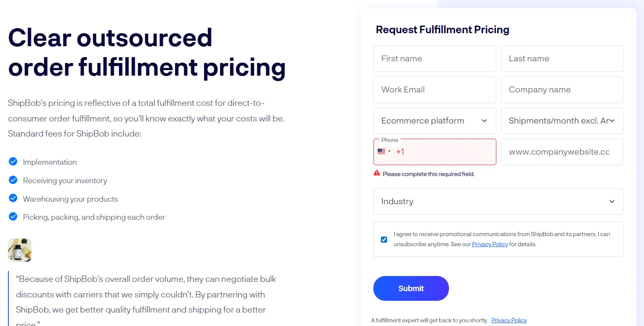The height and width of the screenshot is (326, 644).
Task: Click Privacy Policy below the Submit button
Action: (x=509, y=320)
